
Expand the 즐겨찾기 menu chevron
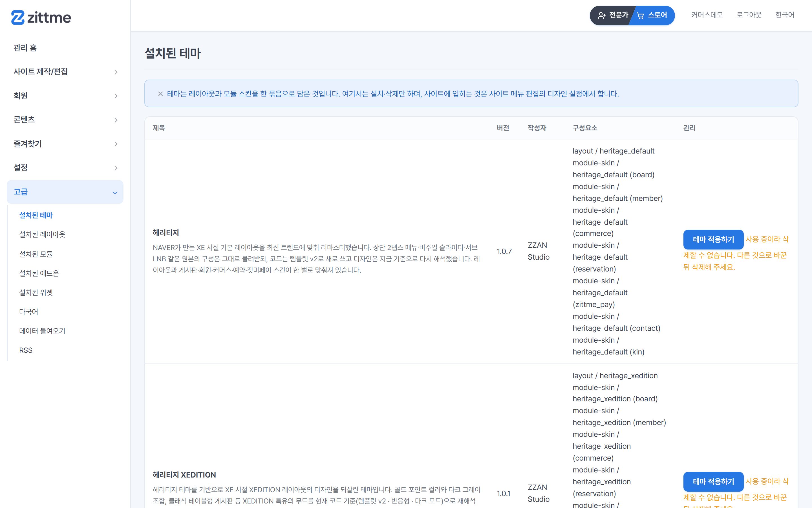[x=116, y=144]
